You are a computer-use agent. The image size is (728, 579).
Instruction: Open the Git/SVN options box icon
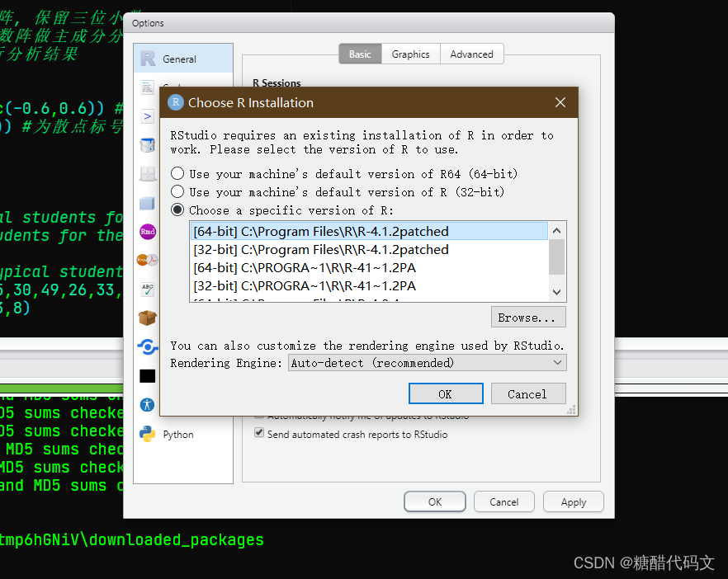point(147,318)
